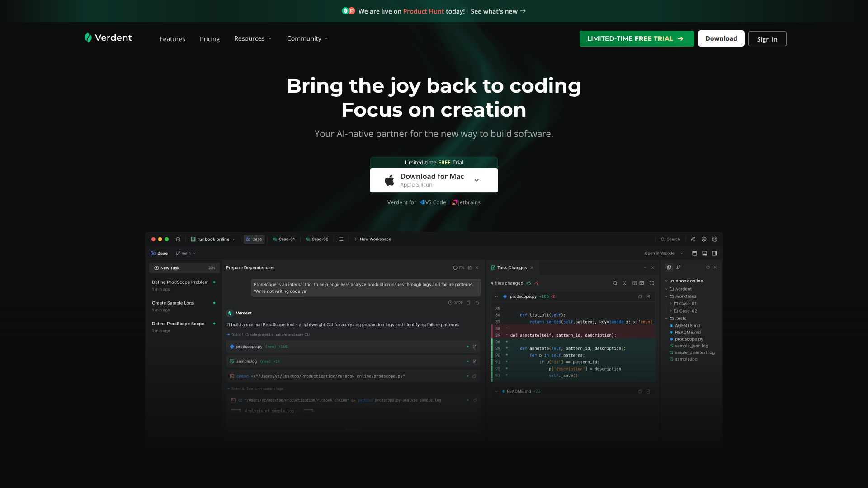Click the settings gear icon
Screen dimensions: 868x488
click(x=704, y=239)
